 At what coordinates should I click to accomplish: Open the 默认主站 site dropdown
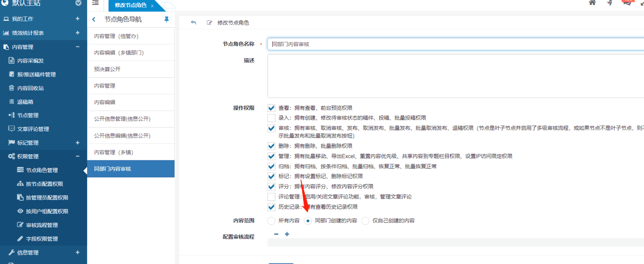point(78,3)
